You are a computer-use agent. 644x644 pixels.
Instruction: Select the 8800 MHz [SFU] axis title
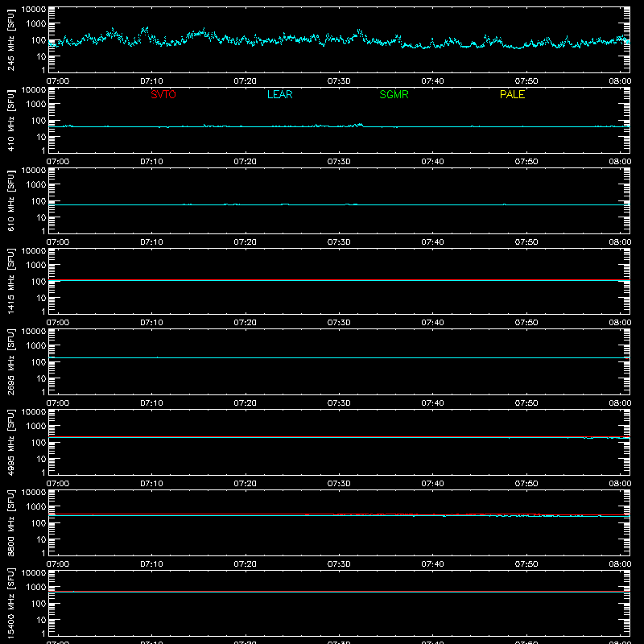click(x=10, y=522)
